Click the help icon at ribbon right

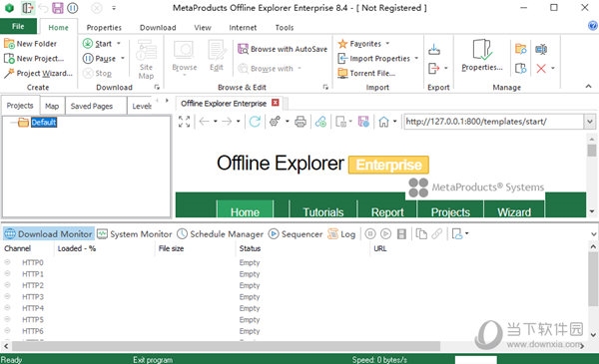pos(592,26)
